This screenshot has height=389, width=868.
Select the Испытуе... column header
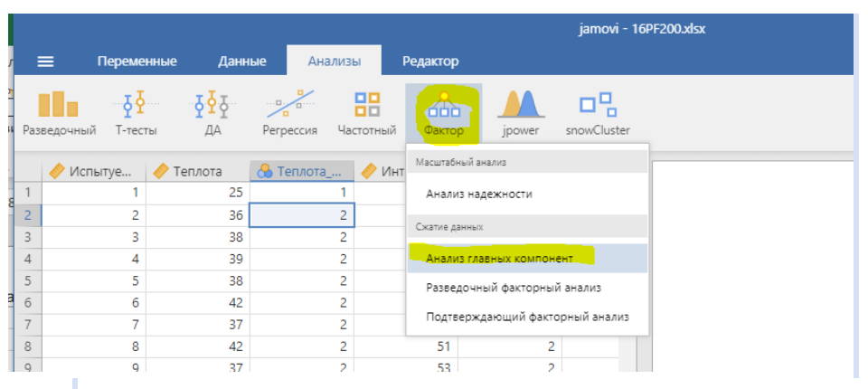coord(94,171)
